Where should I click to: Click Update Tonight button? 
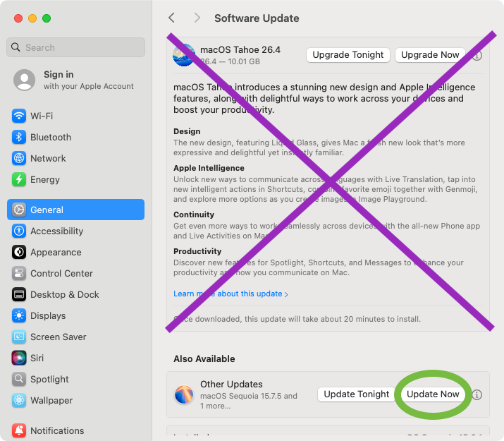357,394
